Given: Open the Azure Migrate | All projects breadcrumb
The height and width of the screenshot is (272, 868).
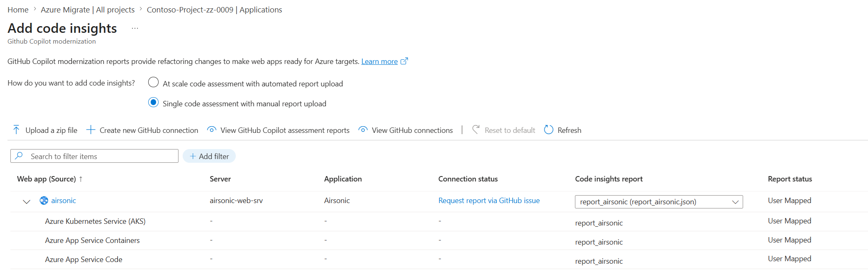Looking at the screenshot, I should [88, 10].
